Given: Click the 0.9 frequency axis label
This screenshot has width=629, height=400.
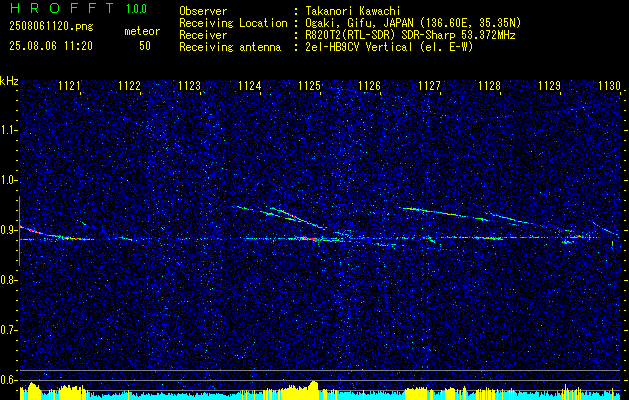Looking at the screenshot, I should pos(9,230).
